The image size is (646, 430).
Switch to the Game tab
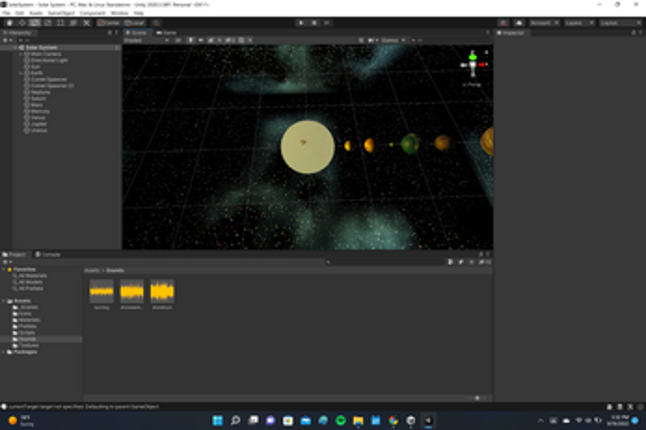click(166, 33)
